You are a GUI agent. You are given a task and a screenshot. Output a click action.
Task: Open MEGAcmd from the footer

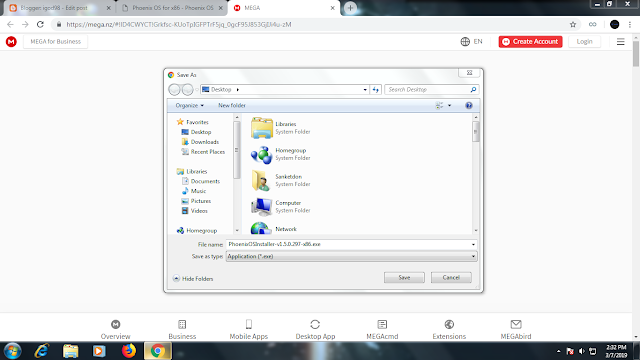[x=382, y=330]
